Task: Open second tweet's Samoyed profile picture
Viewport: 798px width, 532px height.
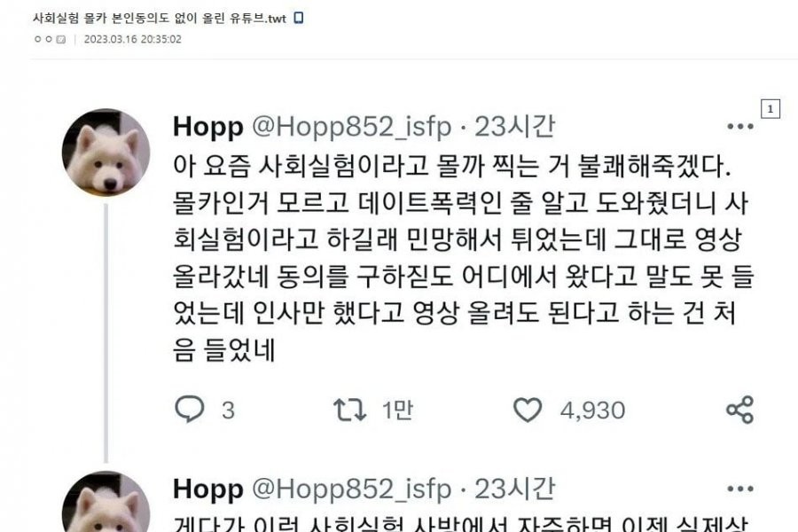Action: [x=106, y=502]
